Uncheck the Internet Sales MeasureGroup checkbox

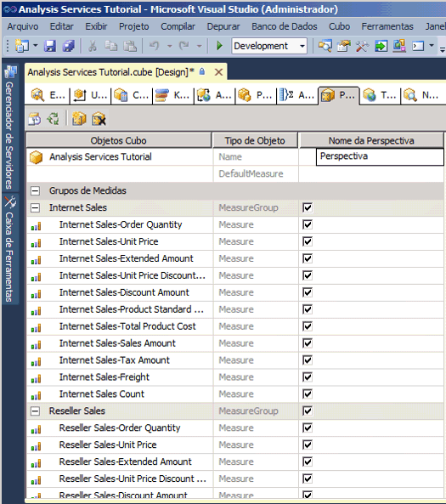[x=308, y=207]
